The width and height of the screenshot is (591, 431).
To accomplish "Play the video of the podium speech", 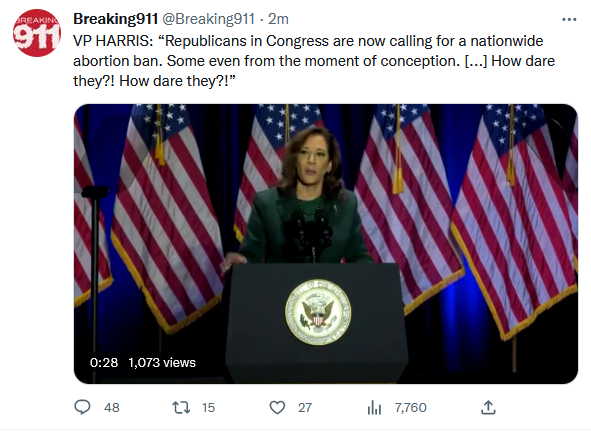I will tap(326, 244).
